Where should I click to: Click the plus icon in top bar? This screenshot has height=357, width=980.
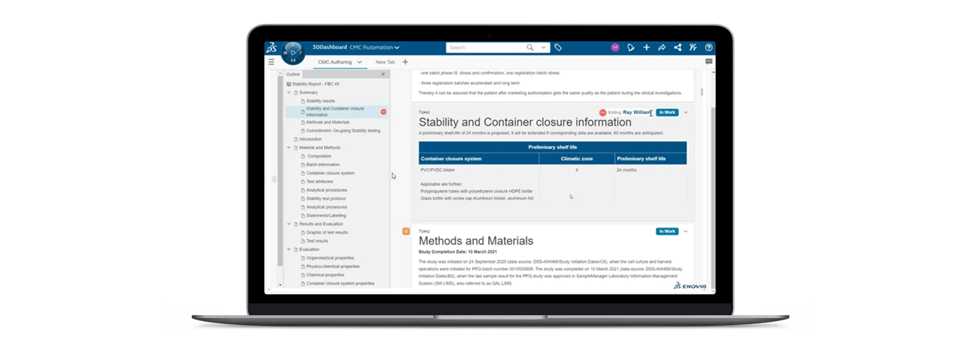click(x=646, y=47)
